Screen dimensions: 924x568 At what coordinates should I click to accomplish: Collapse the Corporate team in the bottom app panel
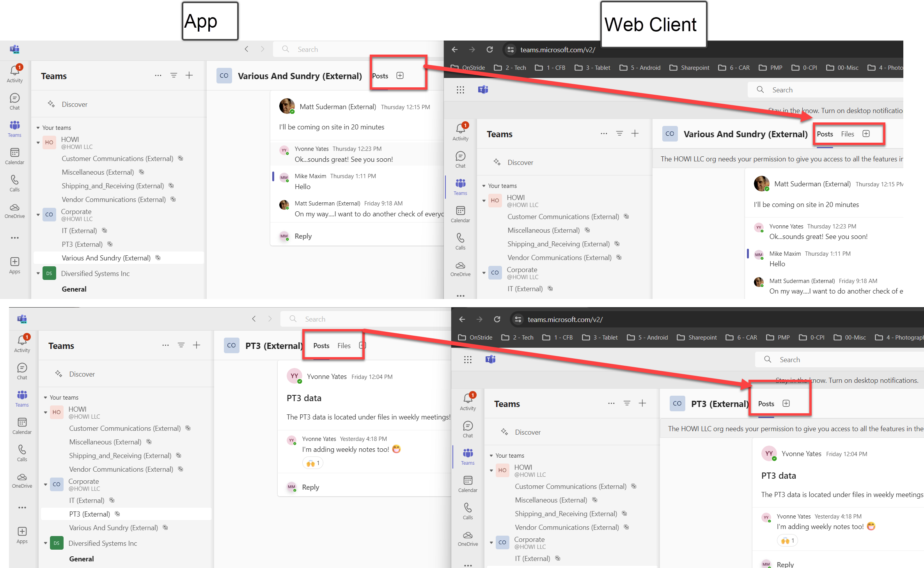pos(46,485)
